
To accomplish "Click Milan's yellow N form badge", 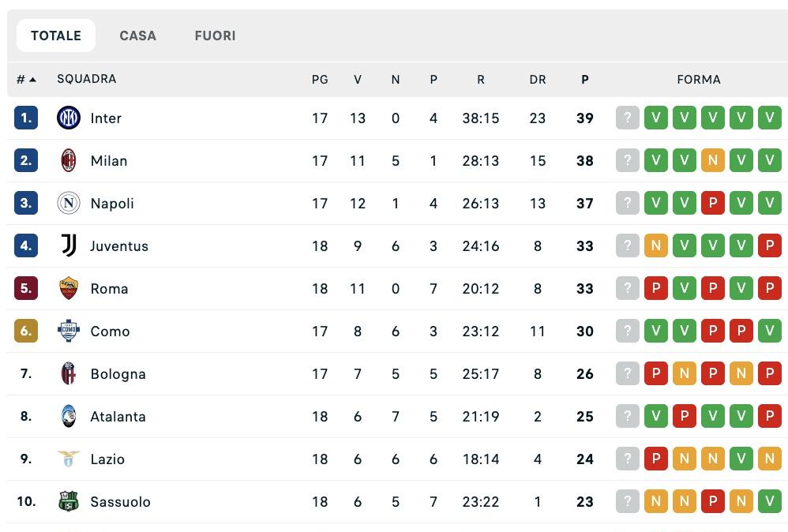I will pyautogui.click(x=712, y=161).
